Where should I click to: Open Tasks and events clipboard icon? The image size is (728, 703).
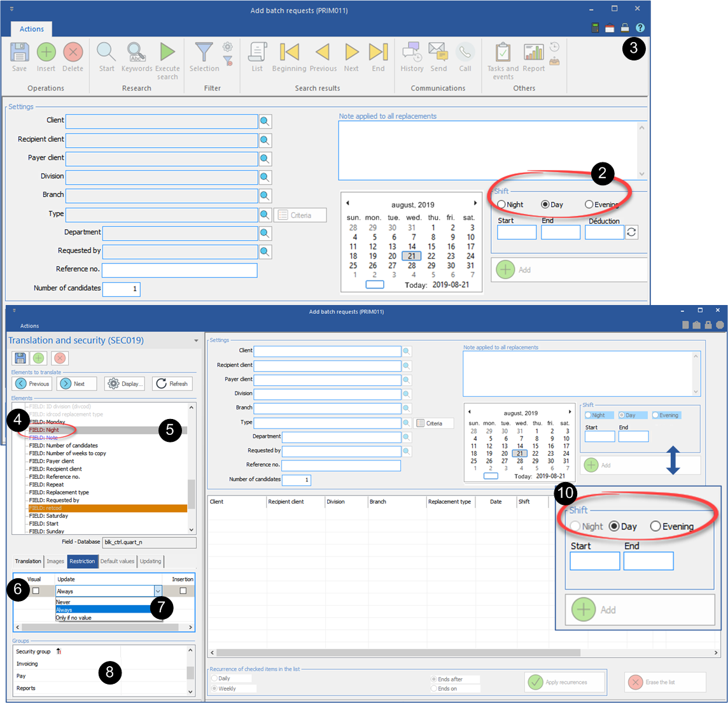[503, 52]
